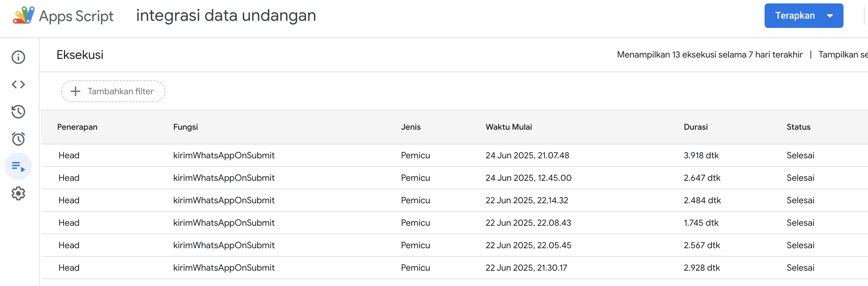Click the Waktu Mulai column header
Screen dimensions: 868x286
[508, 127]
